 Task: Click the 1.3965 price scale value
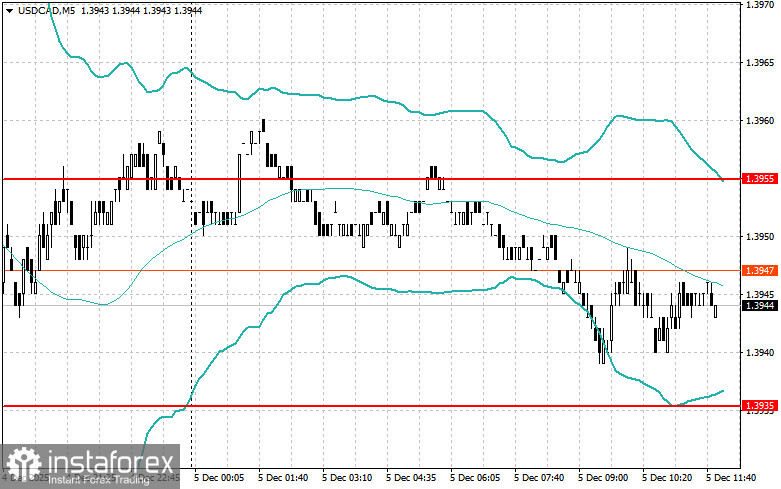coord(760,63)
